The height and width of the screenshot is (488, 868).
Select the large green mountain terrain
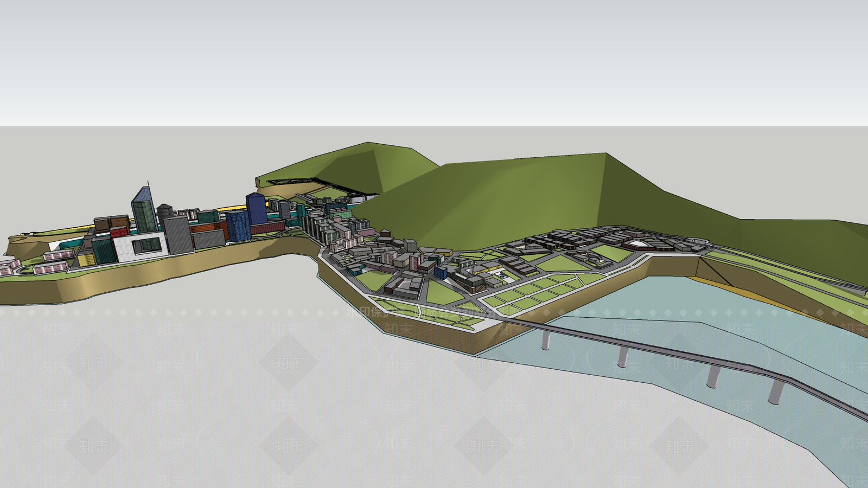542,201
